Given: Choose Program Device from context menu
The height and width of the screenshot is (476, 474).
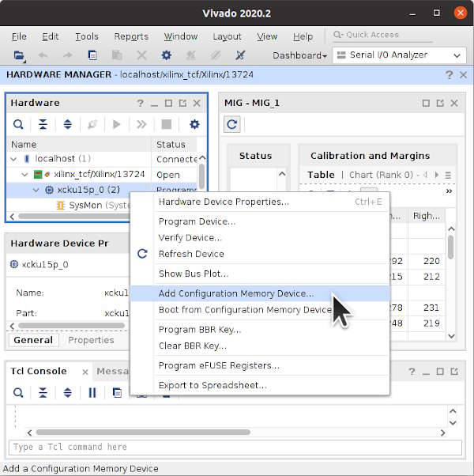Looking at the screenshot, I should coord(260,221).
